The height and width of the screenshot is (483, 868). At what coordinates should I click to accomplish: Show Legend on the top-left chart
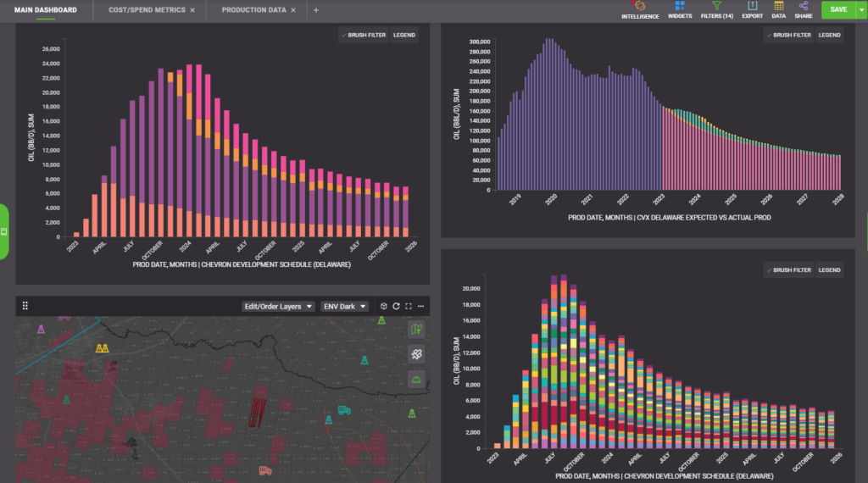pyautogui.click(x=404, y=36)
